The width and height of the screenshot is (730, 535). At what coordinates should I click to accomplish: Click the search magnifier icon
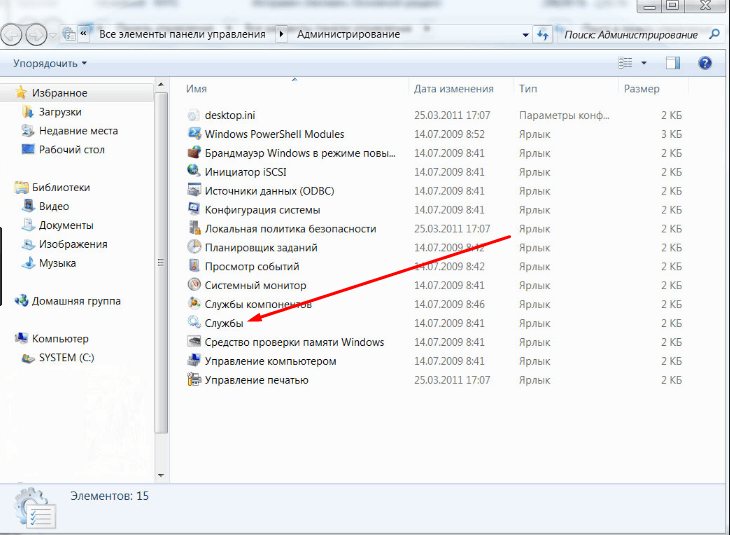pyautogui.click(x=714, y=34)
